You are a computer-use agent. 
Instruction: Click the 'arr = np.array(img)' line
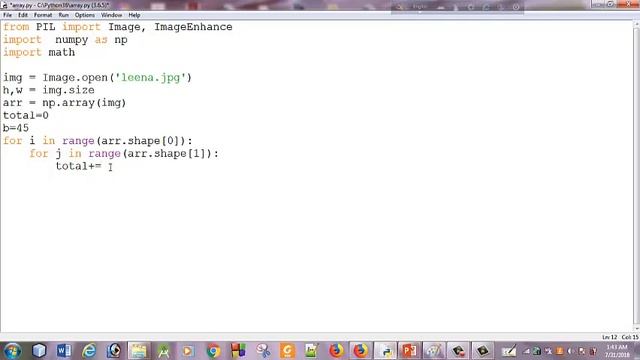point(64,103)
